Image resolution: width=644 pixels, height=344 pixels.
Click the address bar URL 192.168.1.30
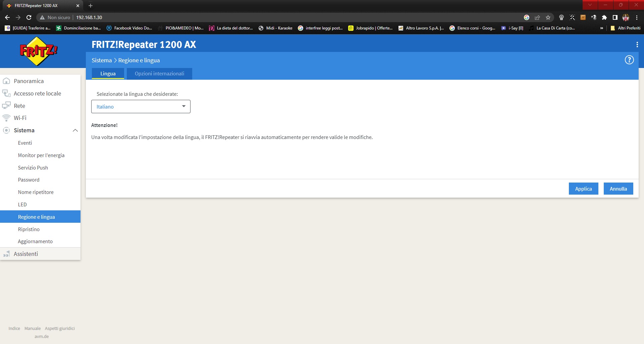coord(89,17)
